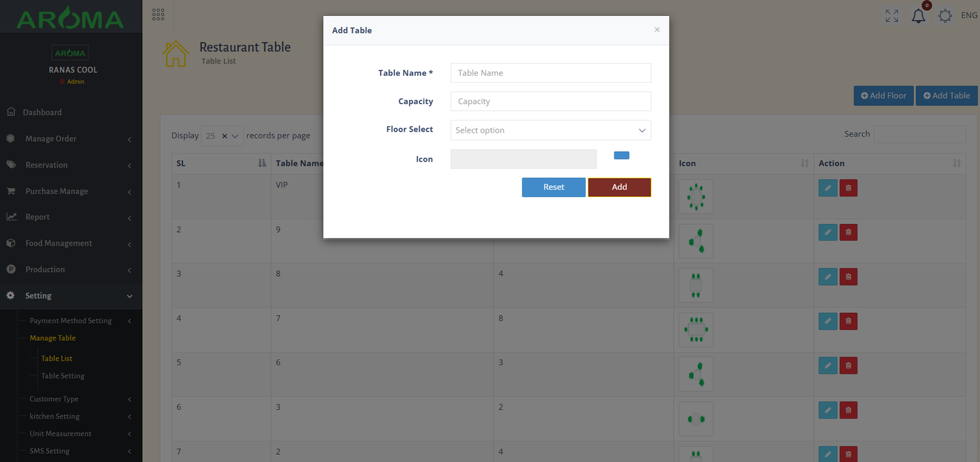Sort the list by SL column icon
The image size is (980, 462).
pyautogui.click(x=262, y=163)
